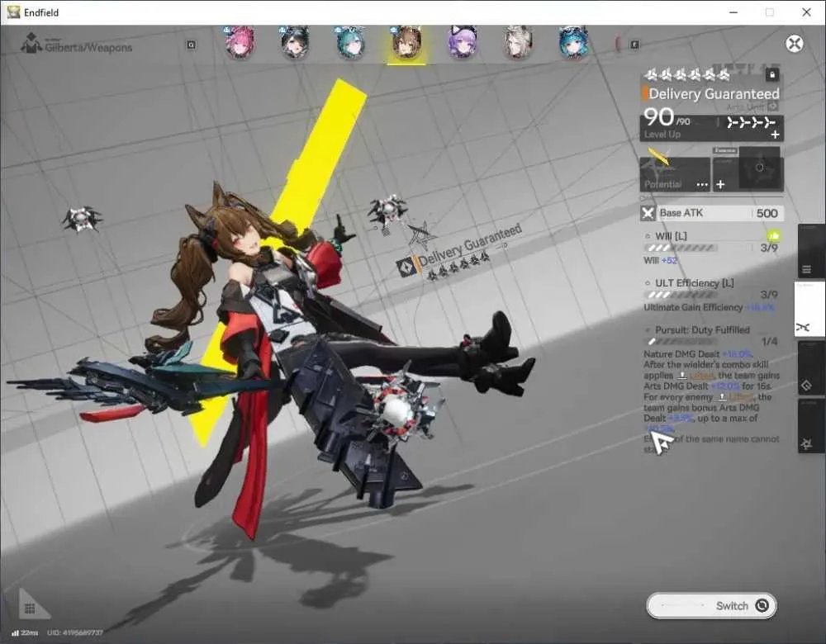The height and width of the screenshot is (644, 826).
Task: Click the three-dots icon on Potential
Action: click(x=702, y=184)
